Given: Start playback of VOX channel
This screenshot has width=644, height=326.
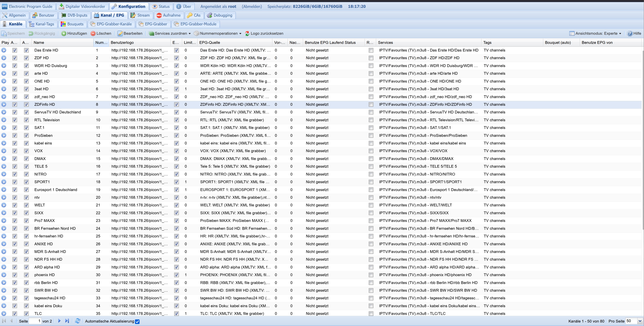Looking at the screenshot, I should pyautogui.click(x=4, y=151).
